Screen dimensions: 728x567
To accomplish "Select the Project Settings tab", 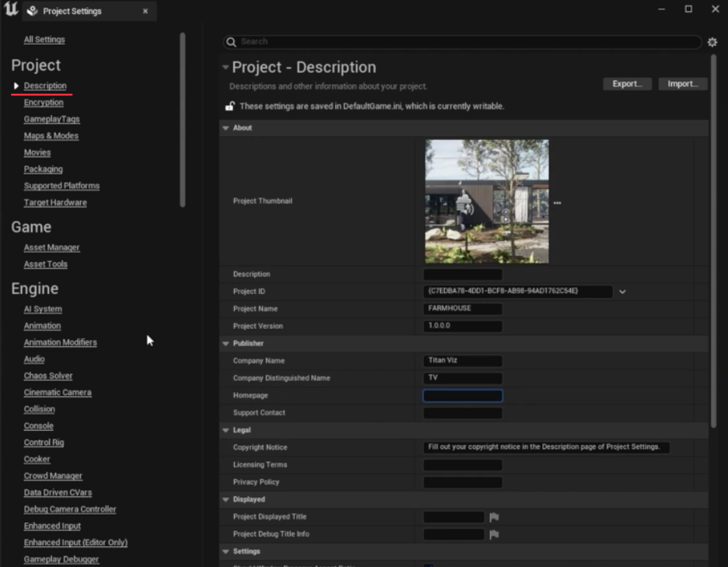I will [x=89, y=11].
